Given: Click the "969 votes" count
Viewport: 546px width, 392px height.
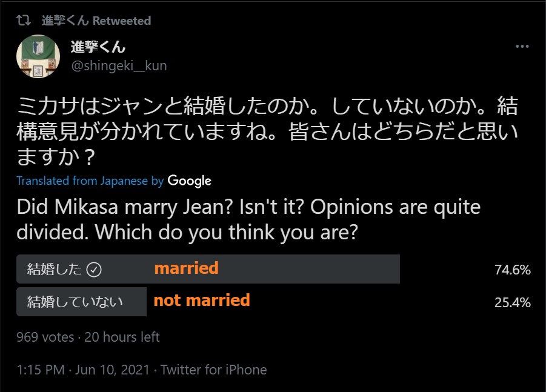Looking at the screenshot, I should click(x=45, y=337).
